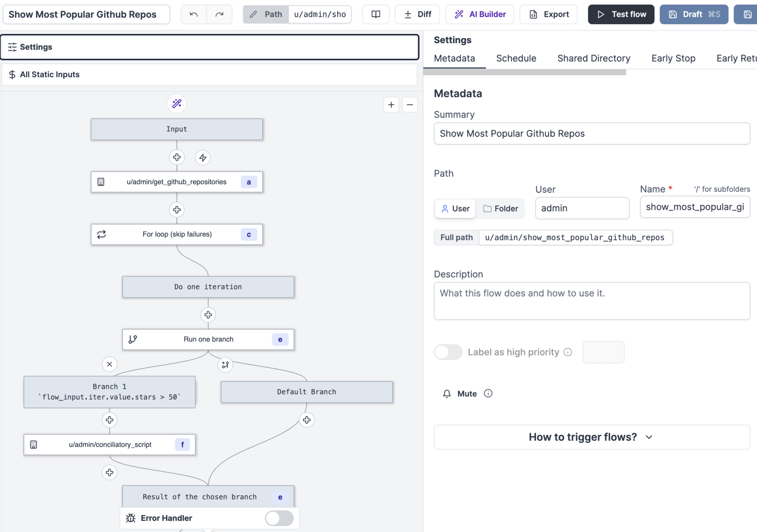The height and width of the screenshot is (532, 757).
Task: Enable the Error Handler toggle
Action: click(279, 518)
